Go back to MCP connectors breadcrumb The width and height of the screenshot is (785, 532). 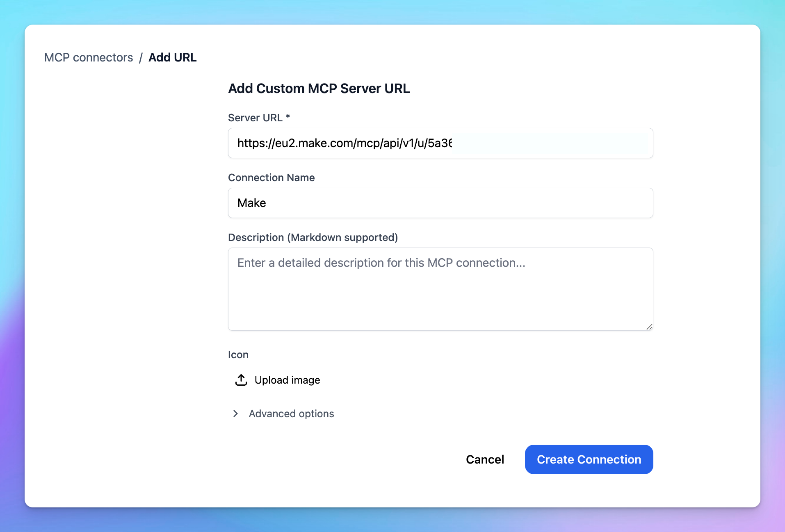tap(89, 57)
